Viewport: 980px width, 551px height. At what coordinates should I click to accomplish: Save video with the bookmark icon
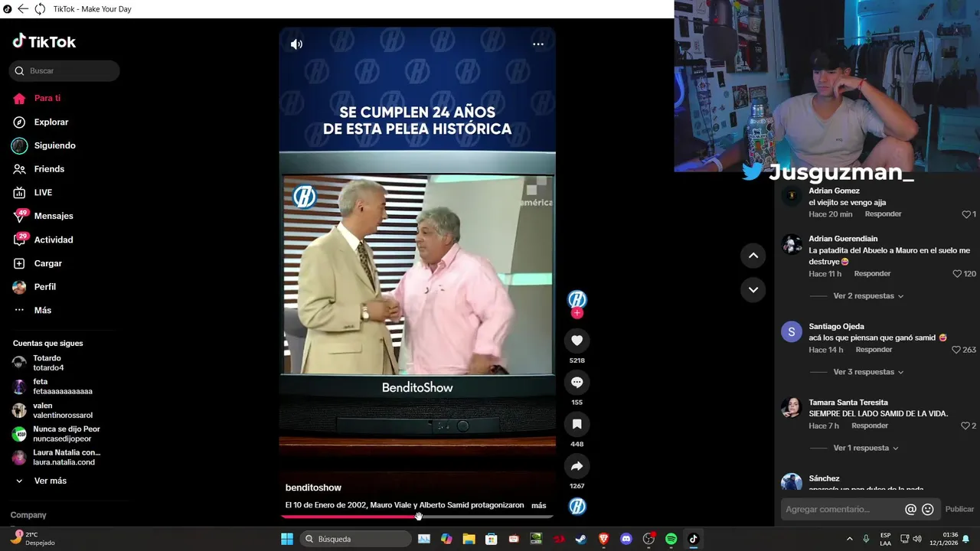(x=577, y=424)
